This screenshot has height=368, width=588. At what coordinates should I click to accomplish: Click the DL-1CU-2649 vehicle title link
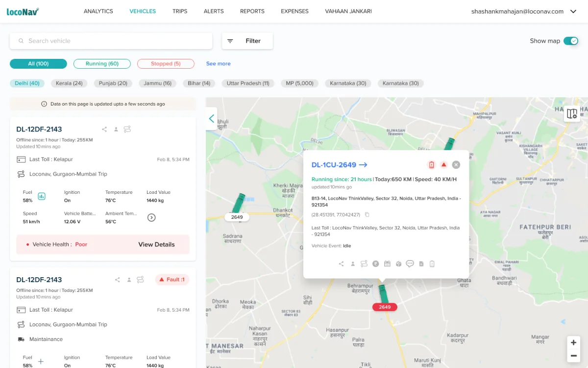coord(334,165)
